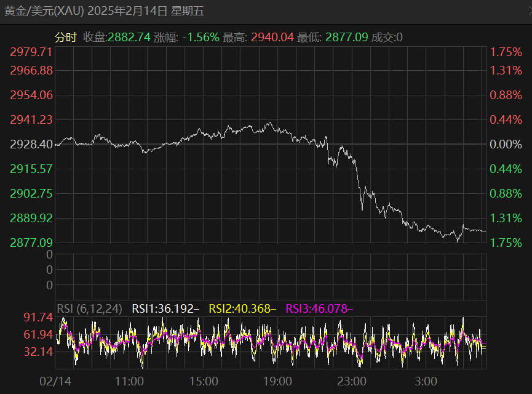The height and width of the screenshot is (394, 532).
Task: Click the 最低 2877.09 value in header
Action: coord(347,37)
